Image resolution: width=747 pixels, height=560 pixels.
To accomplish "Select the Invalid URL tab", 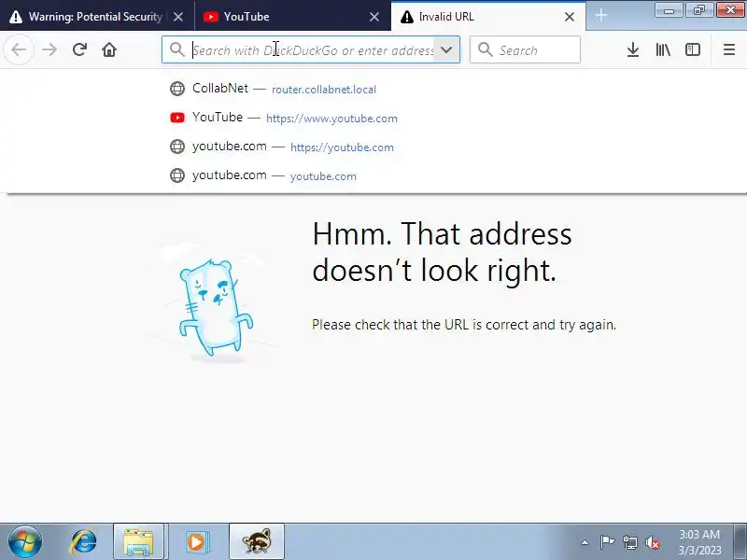I will tap(488, 17).
